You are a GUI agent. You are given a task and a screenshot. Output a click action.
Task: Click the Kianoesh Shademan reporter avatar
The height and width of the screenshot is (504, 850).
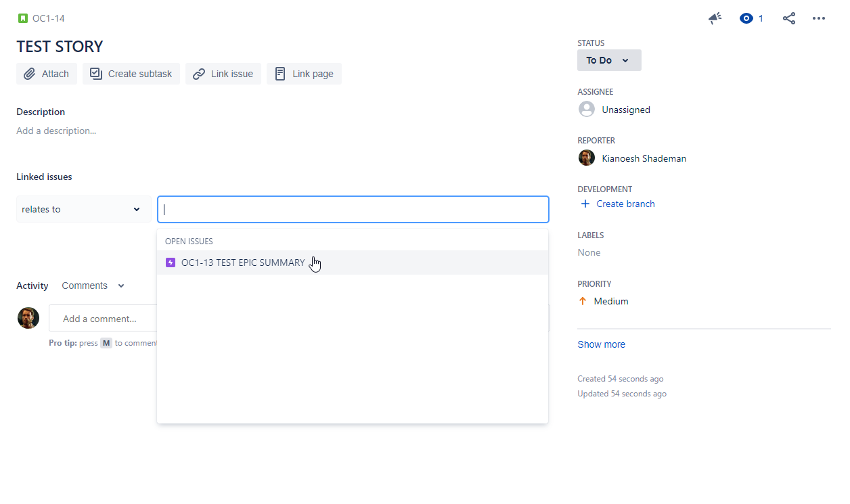point(586,157)
